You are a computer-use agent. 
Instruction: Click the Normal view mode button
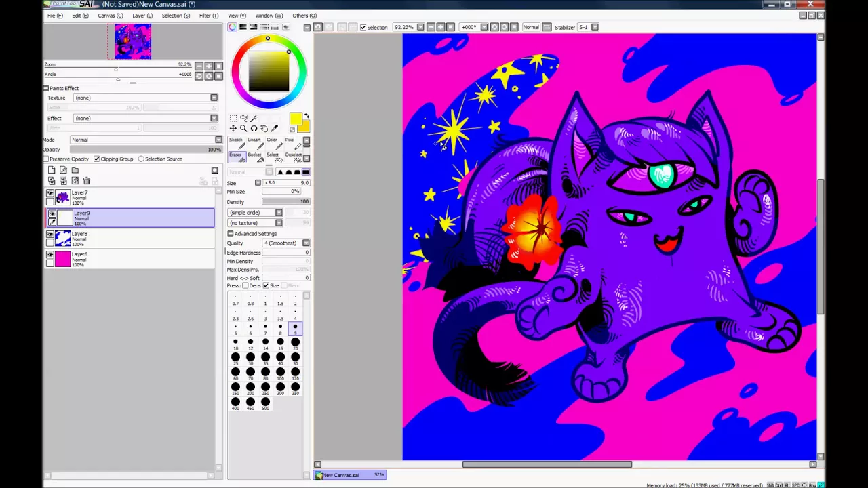point(531,27)
